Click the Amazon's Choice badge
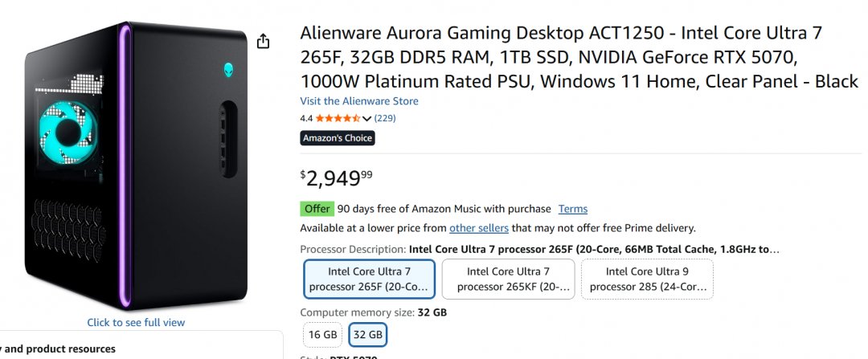This screenshot has height=359, width=868. (338, 138)
